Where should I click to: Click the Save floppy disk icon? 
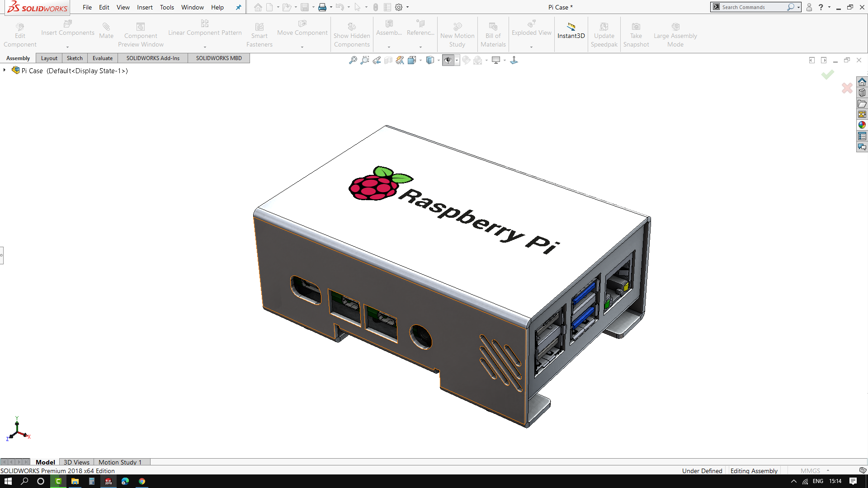pos(305,7)
